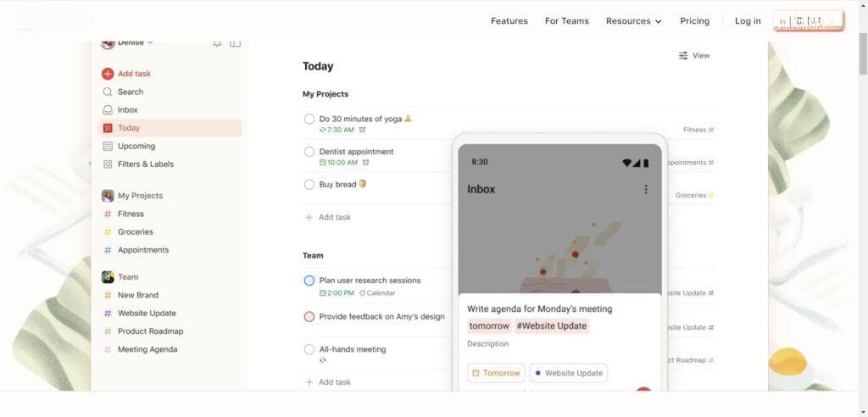Click the Website Update hash icon in sidebar
Viewport: 868px width, 417px height.
(108, 314)
